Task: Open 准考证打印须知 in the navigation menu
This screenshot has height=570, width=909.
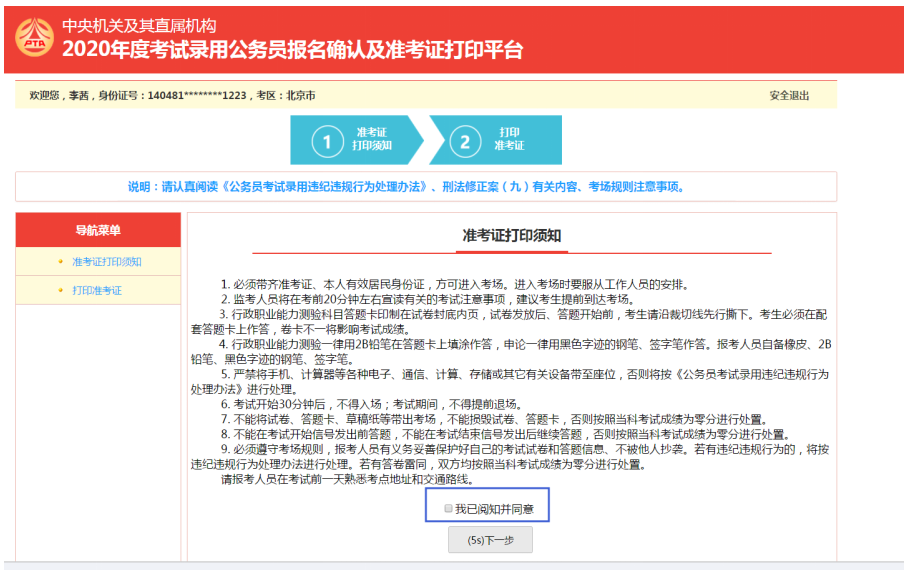Action: [106, 263]
